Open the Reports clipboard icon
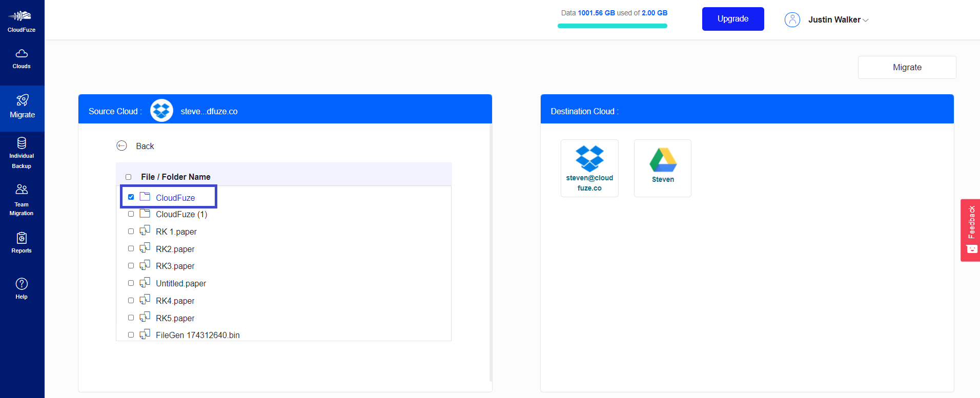 (22, 238)
